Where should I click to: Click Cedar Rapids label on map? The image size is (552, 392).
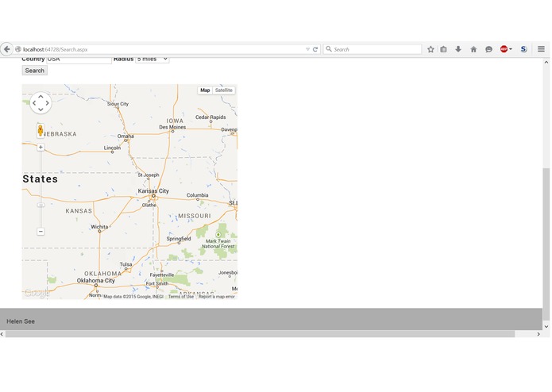(x=210, y=117)
